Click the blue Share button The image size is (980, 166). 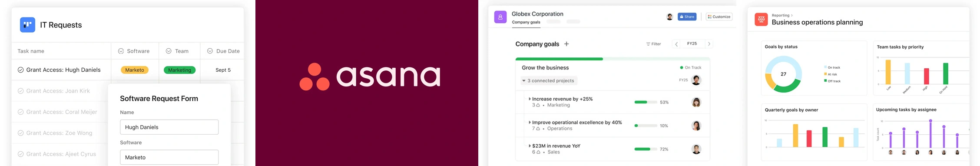687,17
